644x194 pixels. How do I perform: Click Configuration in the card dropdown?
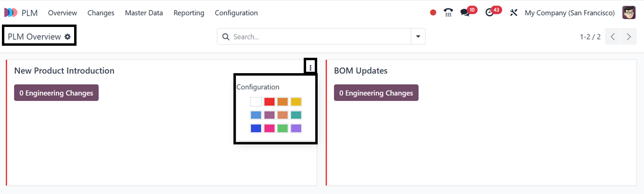point(258,87)
